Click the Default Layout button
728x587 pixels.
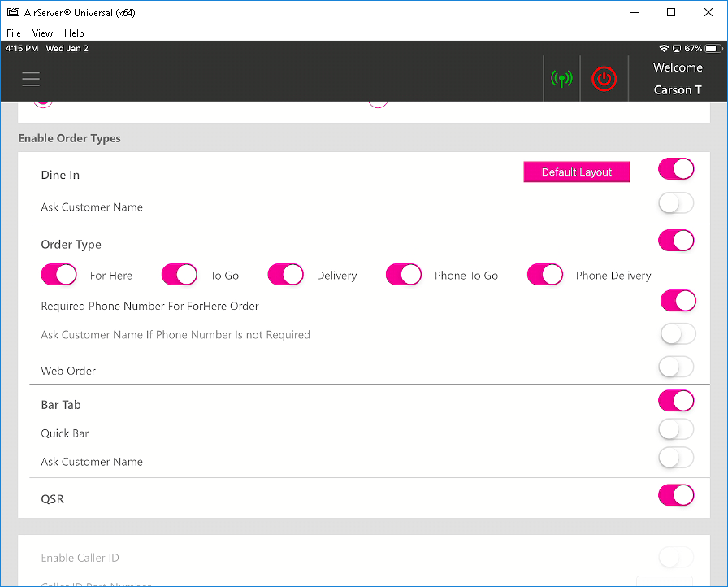pyautogui.click(x=576, y=172)
